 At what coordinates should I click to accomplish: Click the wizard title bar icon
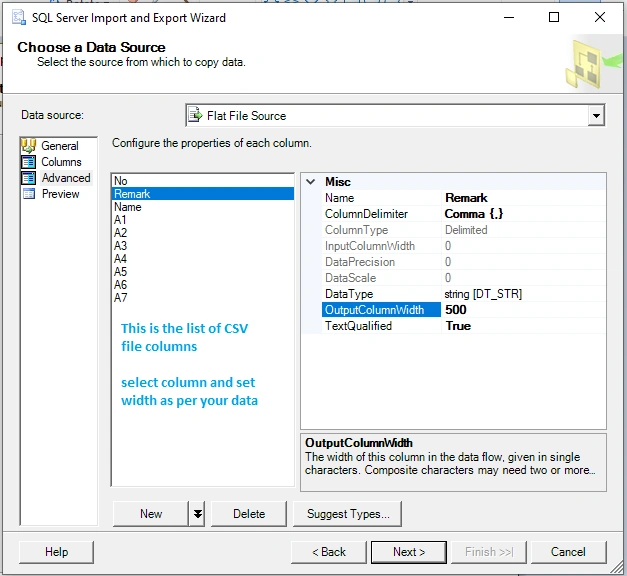[x=19, y=18]
